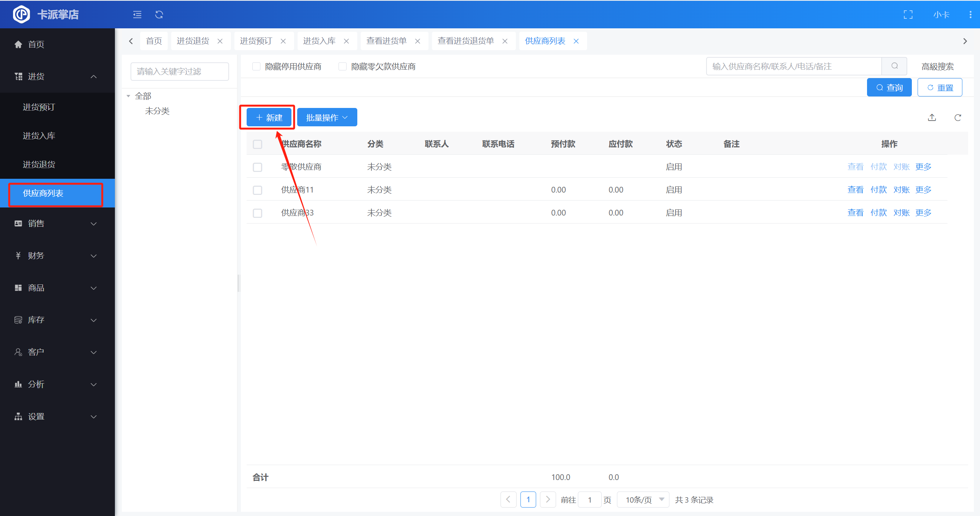
Task: Check 隐藏零欠款供应商 option
Action: click(x=343, y=67)
